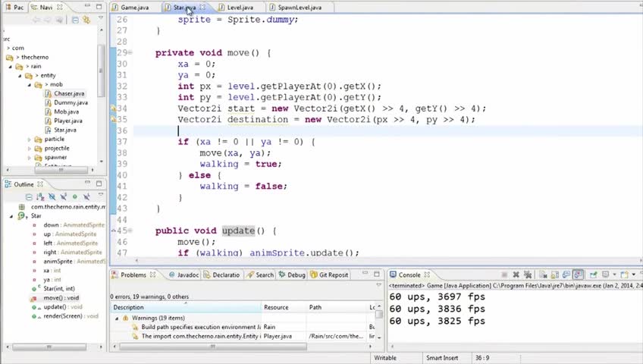Open the Javadoc tab
643x364 pixels.
pos(183,275)
